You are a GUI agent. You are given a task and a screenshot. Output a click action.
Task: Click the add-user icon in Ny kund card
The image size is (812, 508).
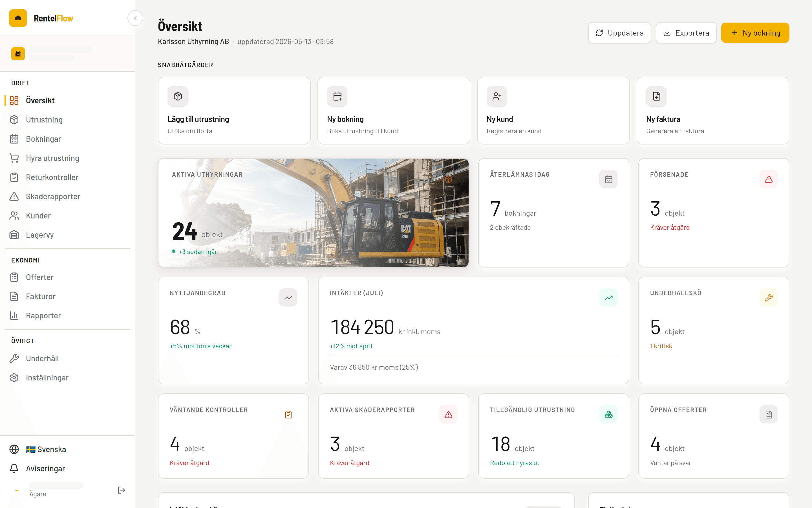497,97
